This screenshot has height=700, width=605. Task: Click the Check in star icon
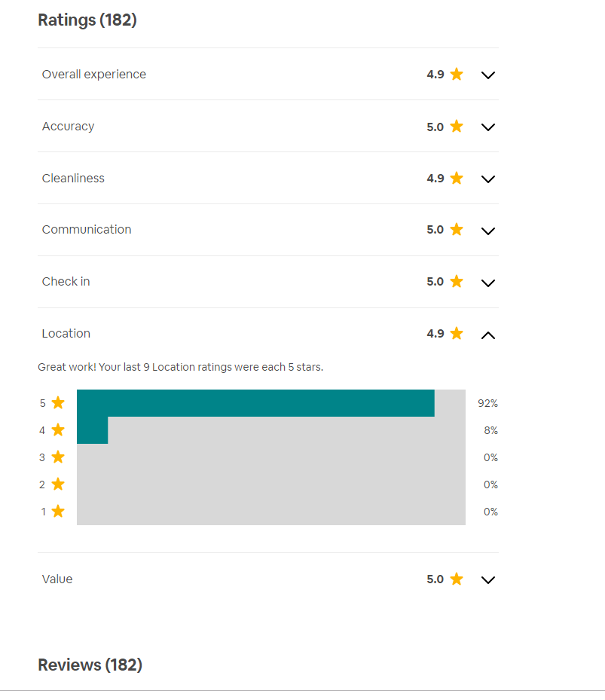tap(456, 282)
